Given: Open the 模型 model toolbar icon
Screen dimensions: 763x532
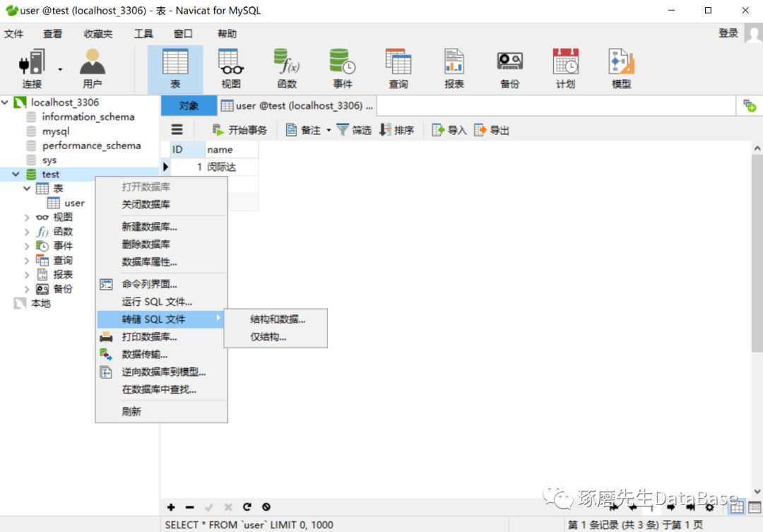Looking at the screenshot, I should point(622,69).
